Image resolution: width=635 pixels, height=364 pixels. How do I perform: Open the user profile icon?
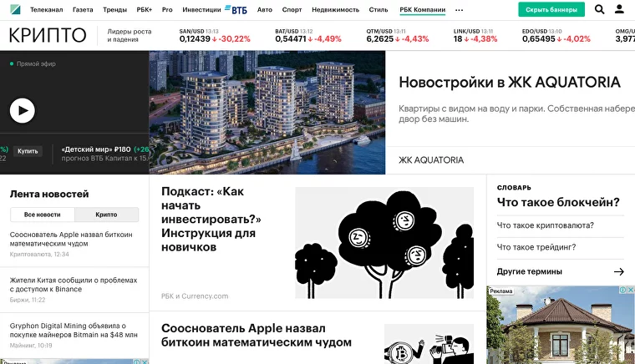click(619, 9)
